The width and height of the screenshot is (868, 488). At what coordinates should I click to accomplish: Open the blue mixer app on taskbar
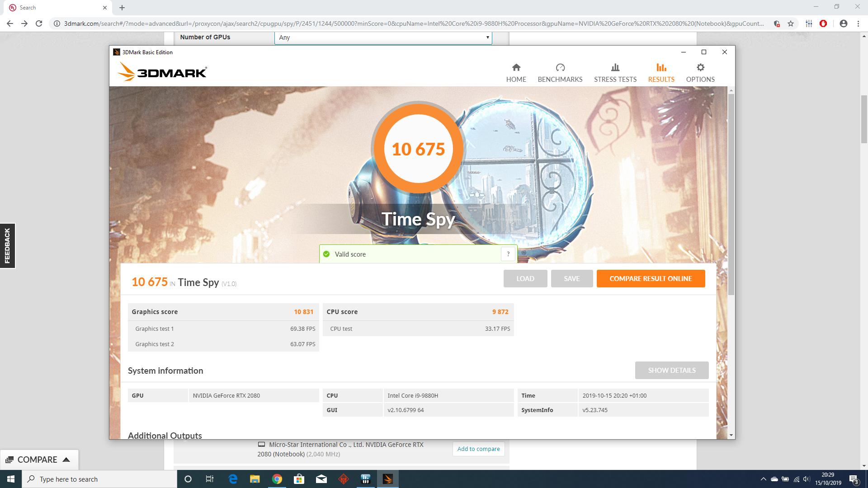[366, 479]
